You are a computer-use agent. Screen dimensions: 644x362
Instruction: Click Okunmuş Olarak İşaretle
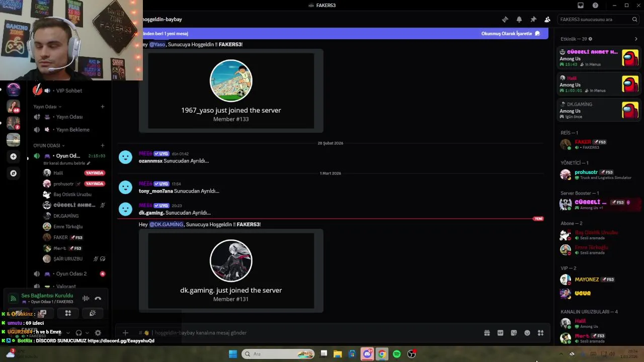coord(511,34)
